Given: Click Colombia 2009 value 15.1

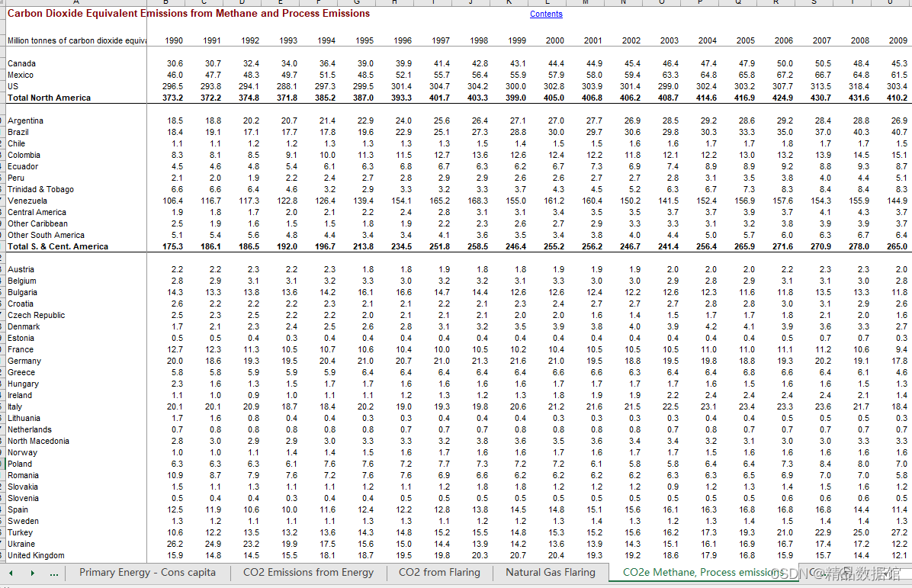Looking at the screenshot, I should (899, 155).
